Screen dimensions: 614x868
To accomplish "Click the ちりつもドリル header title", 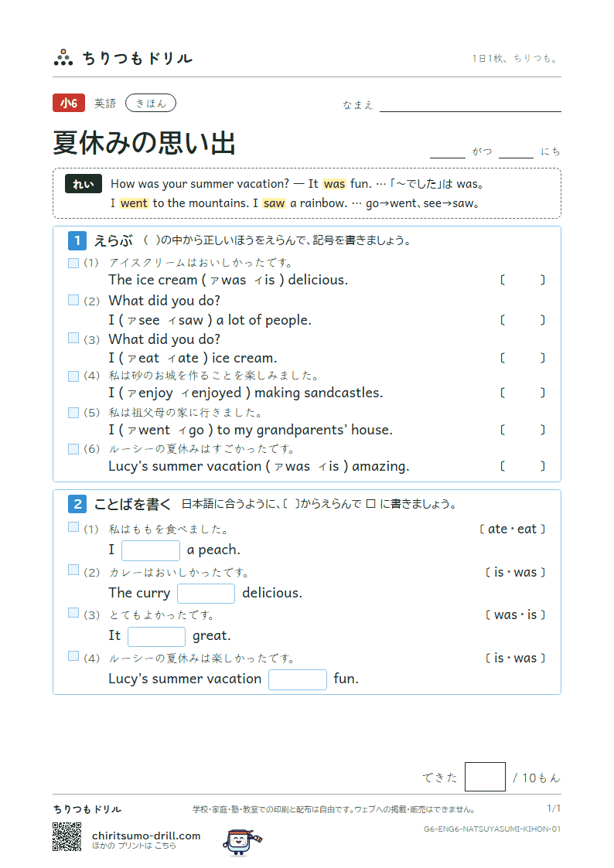I will coord(138,58).
